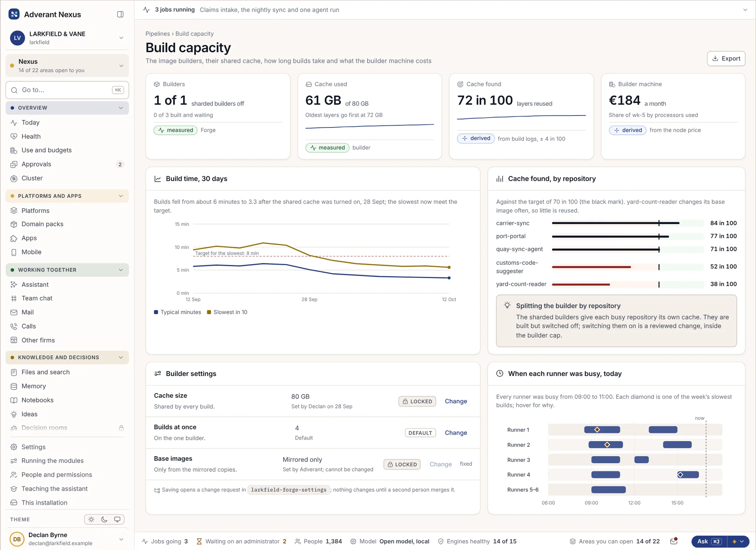Click the mail notification icon in status bar
The width and height of the screenshot is (756, 550).
[674, 541]
